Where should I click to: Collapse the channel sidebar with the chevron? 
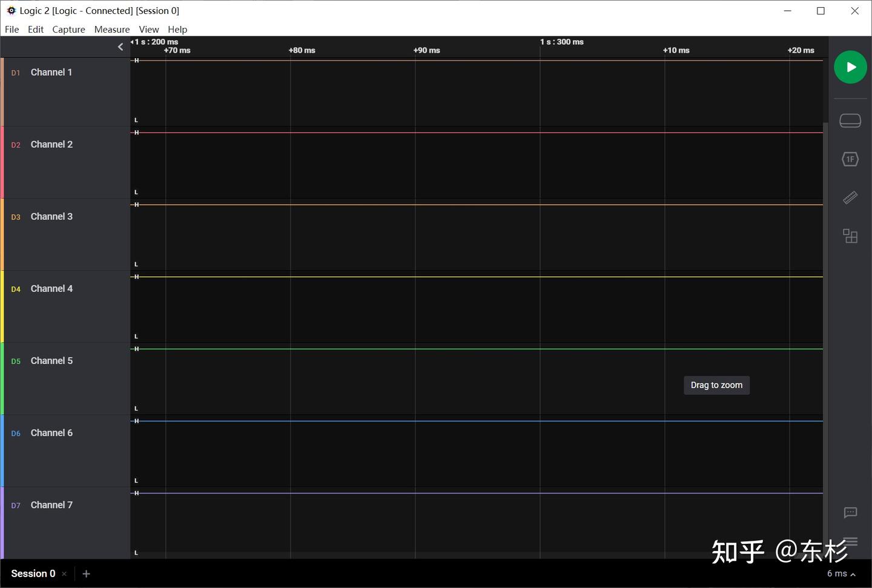[121, 47]
